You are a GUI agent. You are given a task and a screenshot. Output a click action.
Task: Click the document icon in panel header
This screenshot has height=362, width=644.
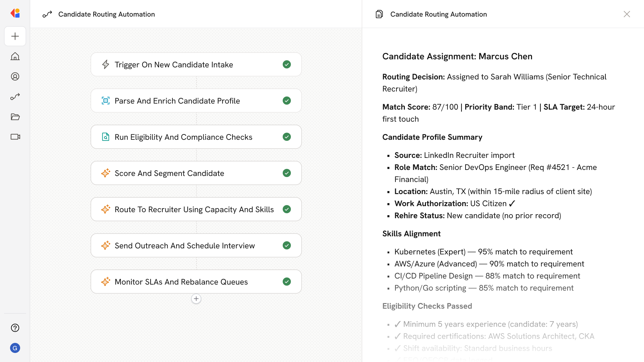[x=379, y=14]
